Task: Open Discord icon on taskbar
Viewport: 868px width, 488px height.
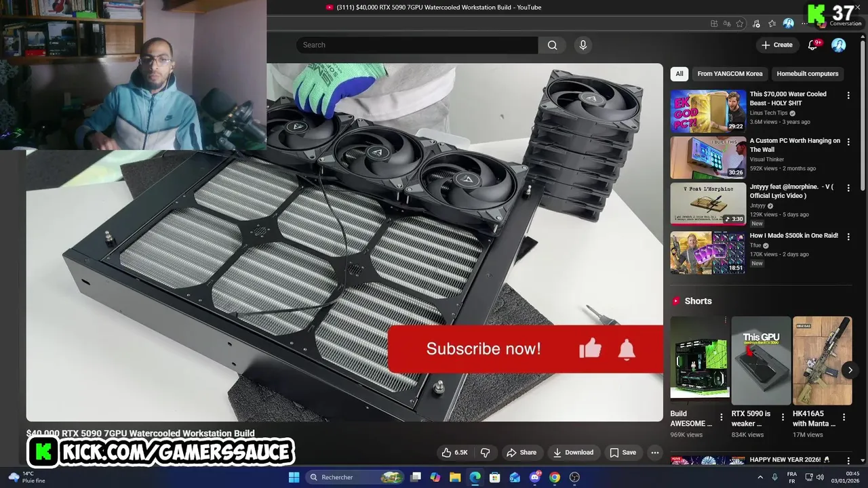Action: 535,477
